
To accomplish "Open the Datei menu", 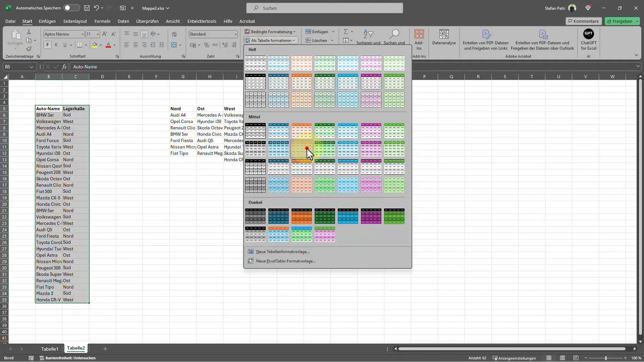I will [x=10, y=21].
